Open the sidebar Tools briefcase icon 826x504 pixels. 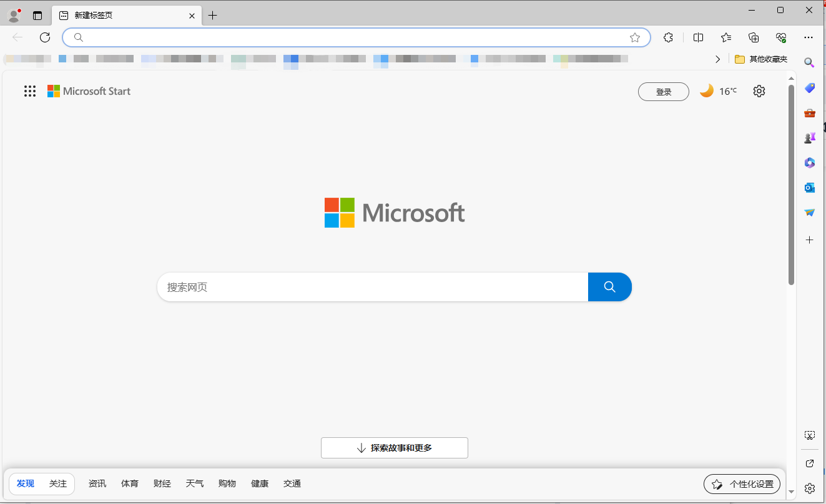click(x=809, y=113)
